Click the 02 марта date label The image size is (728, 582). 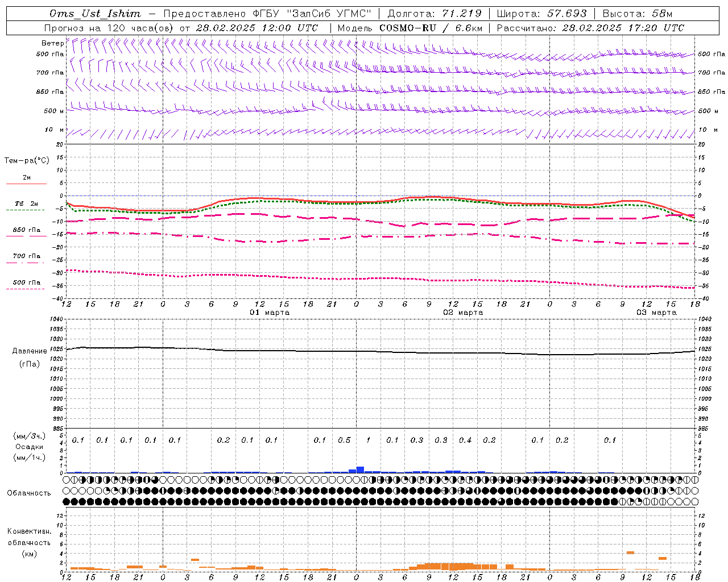[463, 313]
